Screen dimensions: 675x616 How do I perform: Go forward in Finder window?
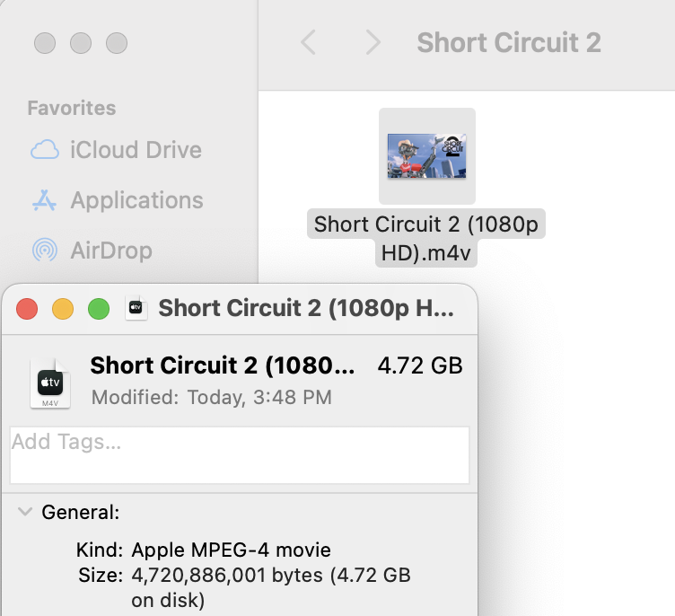[x=373, y=42]
